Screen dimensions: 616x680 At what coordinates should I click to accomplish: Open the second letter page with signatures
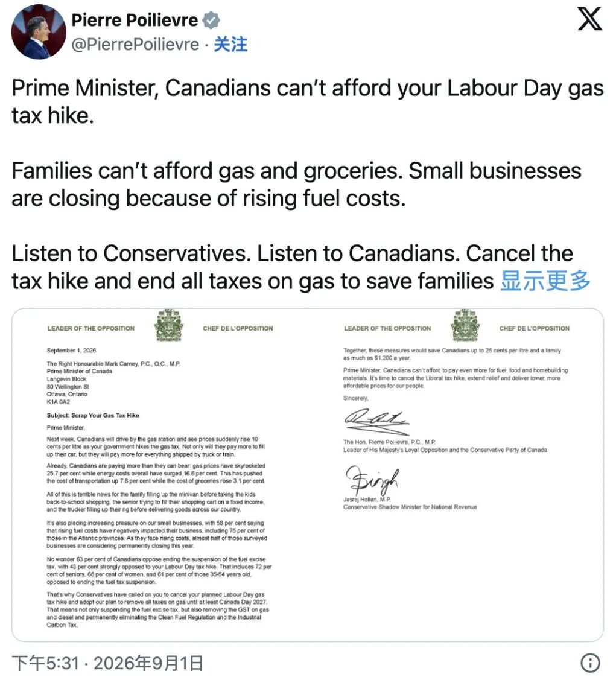tap(456, 475)
